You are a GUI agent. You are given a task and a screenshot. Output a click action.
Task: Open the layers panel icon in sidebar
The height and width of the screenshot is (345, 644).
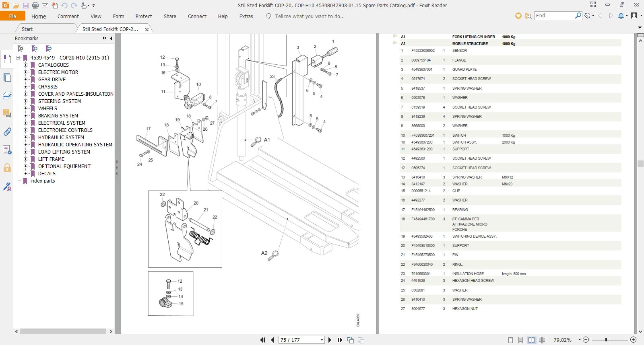(x=7, y=95)
